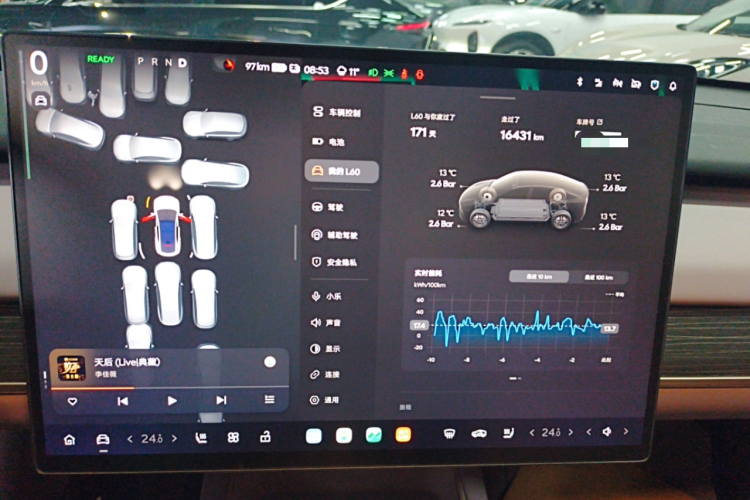Launch the light blue app in dock
This screenshot has height=500, width=750.
pyautogui.click(x=314, y=435)
